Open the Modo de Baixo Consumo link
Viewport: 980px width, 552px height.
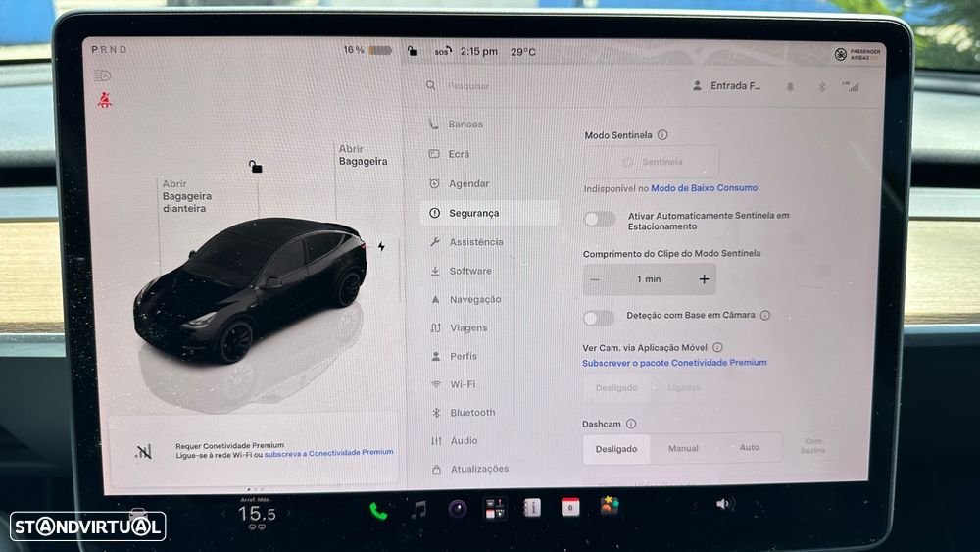click(705, 188)
